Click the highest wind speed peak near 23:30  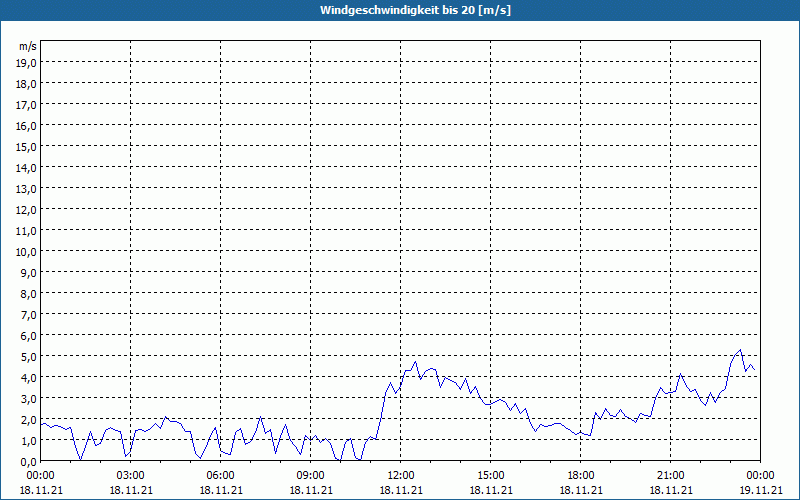tap(740, 350)
